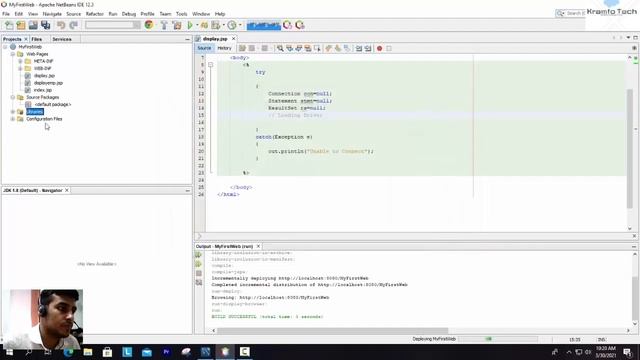The width and height of the screenshot is (640, 360).
Task: Click the Chrome browser selector icon
Action: (x=149, y=25)
